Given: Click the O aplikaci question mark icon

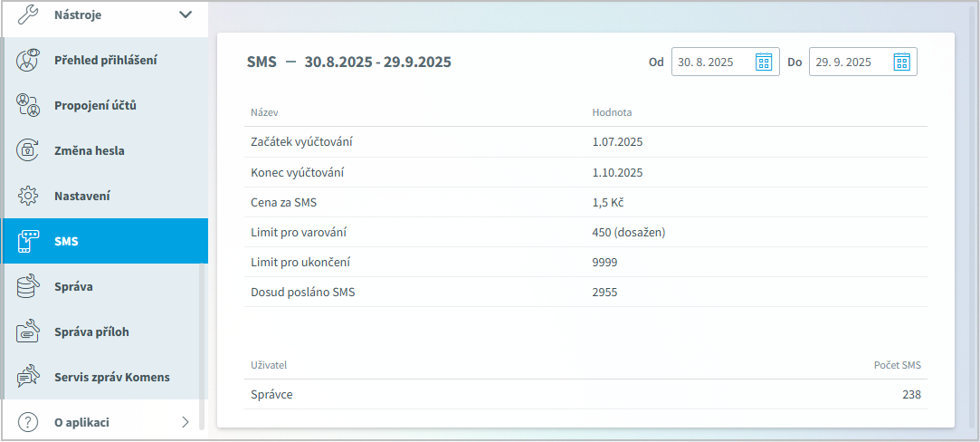Looking at the screenshot, I should click(29, 422).
